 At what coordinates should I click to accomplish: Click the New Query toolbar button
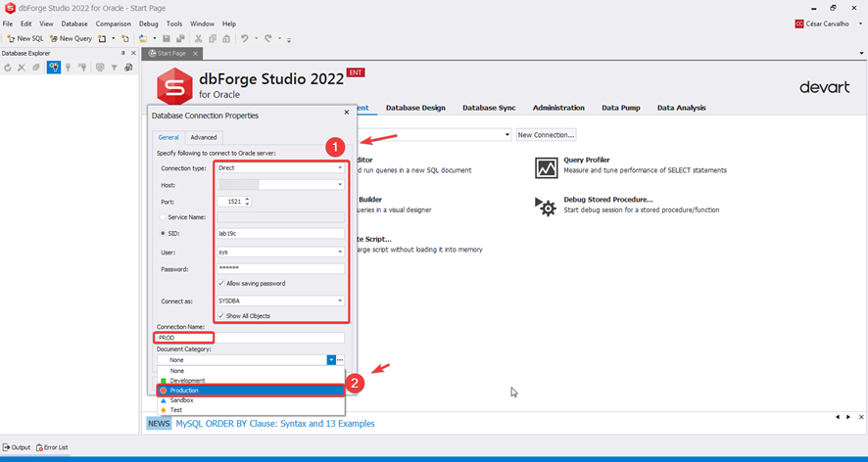click(x=71, y=38)
